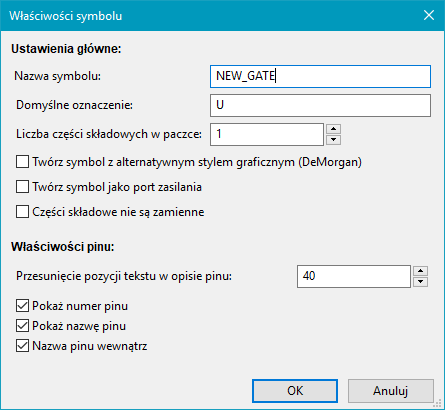Image resolution: width=445 pixels, height=410 pixels.
Task: Click the Ustawienia główne section heading
Action: tap(66, 49)
